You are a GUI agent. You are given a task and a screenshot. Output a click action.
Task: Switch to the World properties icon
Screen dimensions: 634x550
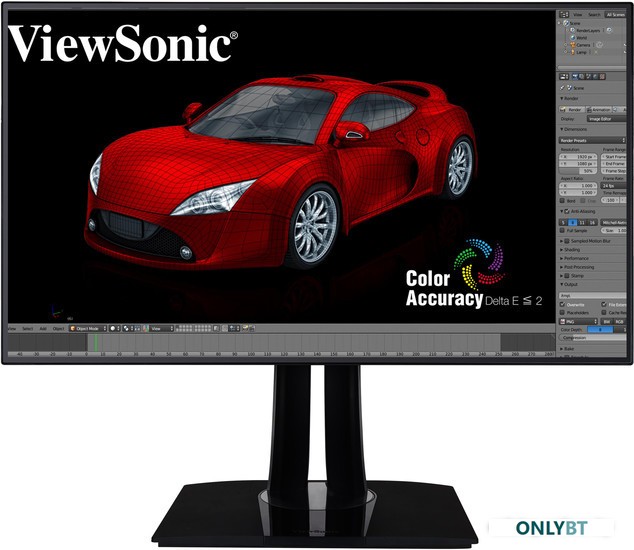pos(595,76)
